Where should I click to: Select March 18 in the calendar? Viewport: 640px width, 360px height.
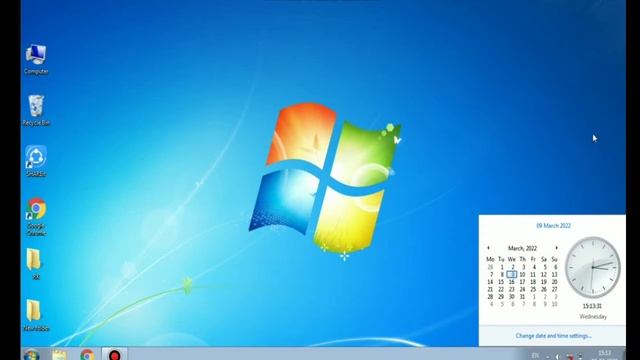(533, 282)
